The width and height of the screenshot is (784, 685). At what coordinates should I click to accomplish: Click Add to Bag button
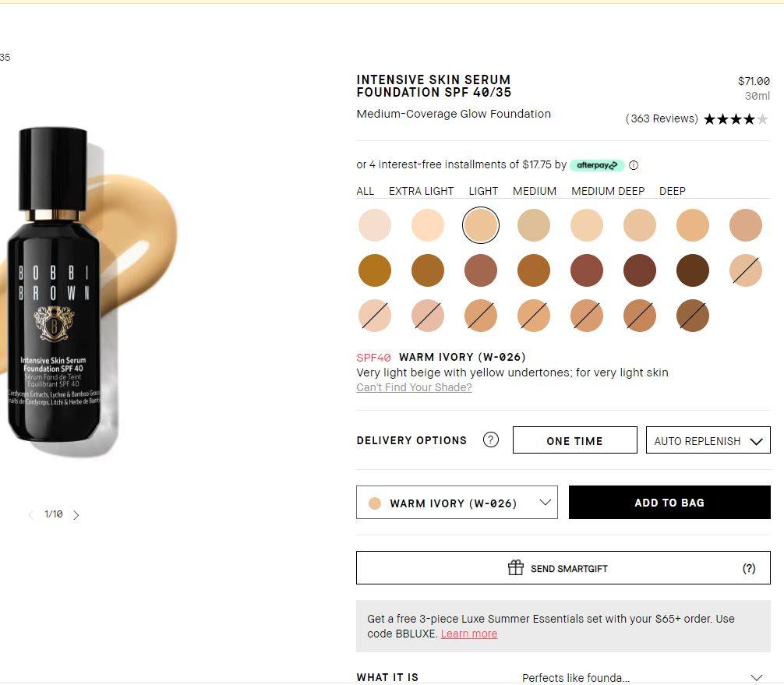pos(669,503)
